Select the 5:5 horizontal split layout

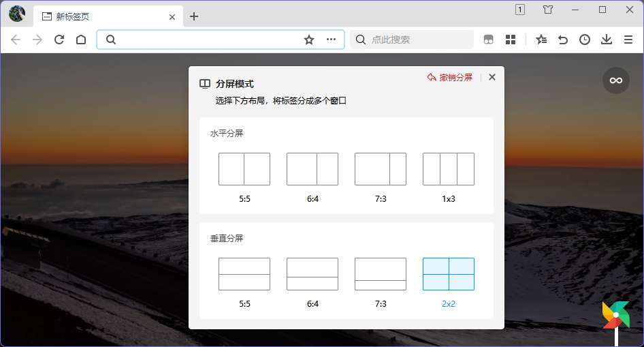click(x=244, y=169)
